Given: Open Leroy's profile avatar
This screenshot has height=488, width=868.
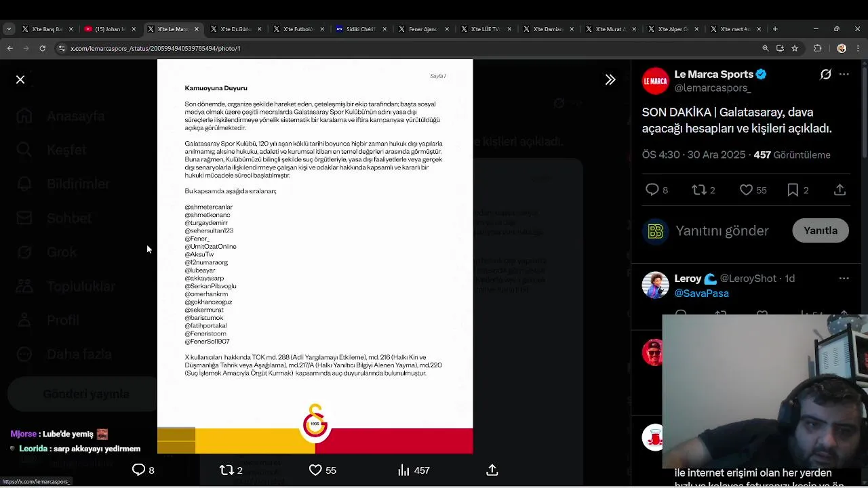Looking at the screenshot, I should click(655, 285).
